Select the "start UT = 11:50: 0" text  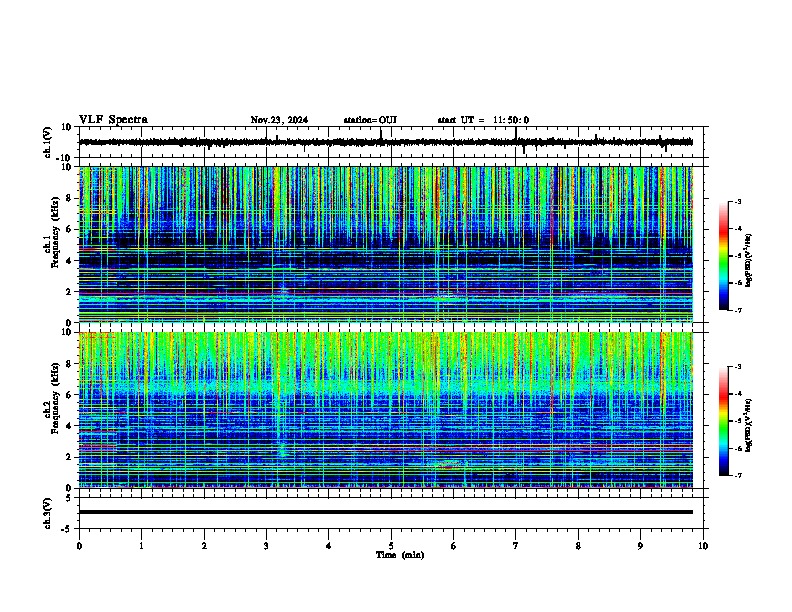click(x=483, y=120)
